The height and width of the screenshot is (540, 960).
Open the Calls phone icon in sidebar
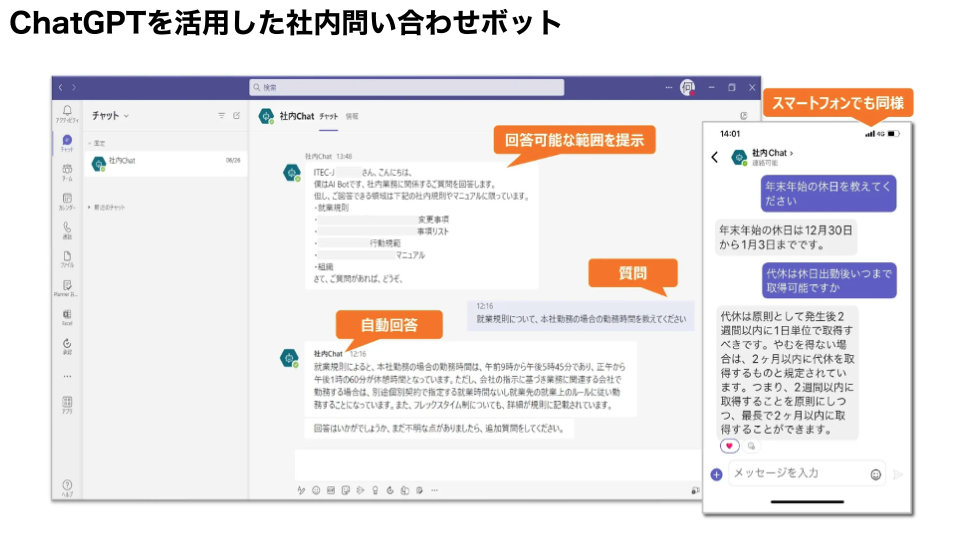67,229
